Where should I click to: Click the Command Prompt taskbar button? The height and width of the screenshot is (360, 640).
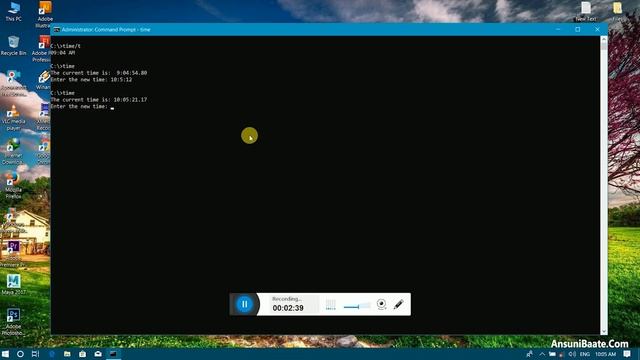click(x=113, y=354)
